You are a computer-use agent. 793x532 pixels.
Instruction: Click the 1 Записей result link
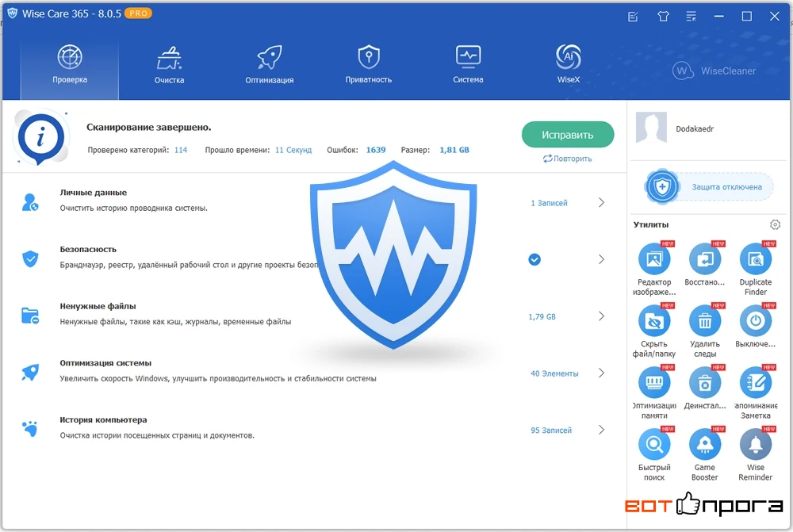549,203
